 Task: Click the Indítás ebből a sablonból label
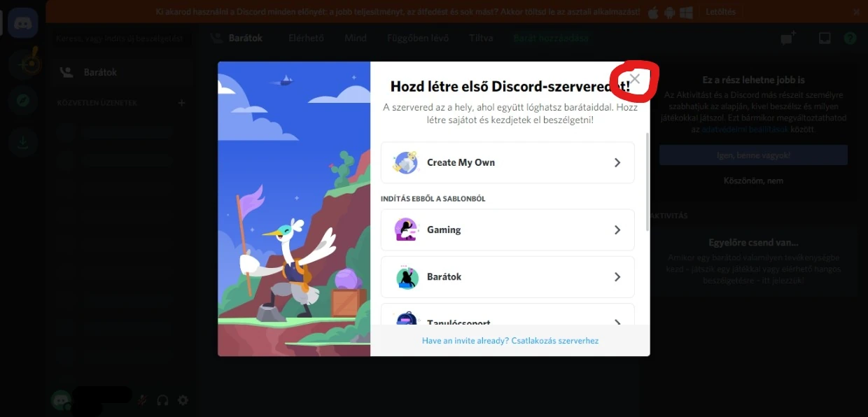click(x=433, y=199)
